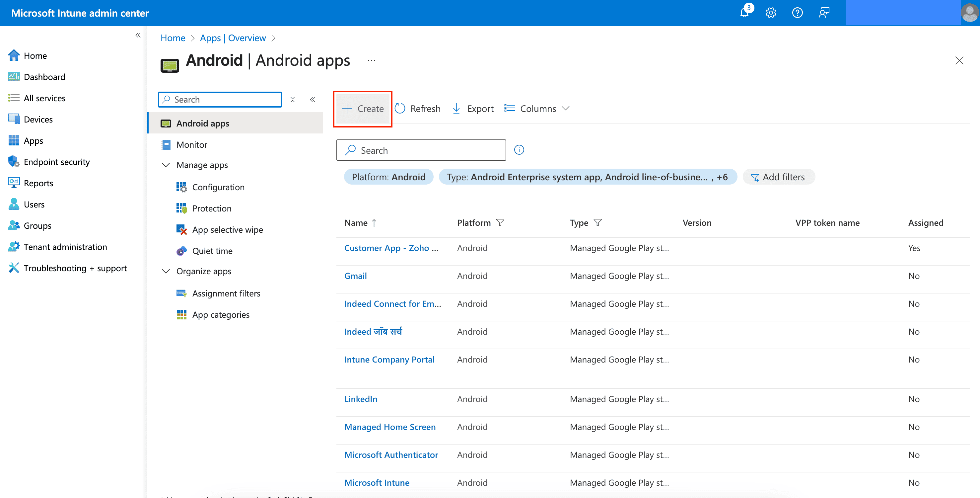
Task: Click the Search input above the app list
Action: click(x=421, y=150)
